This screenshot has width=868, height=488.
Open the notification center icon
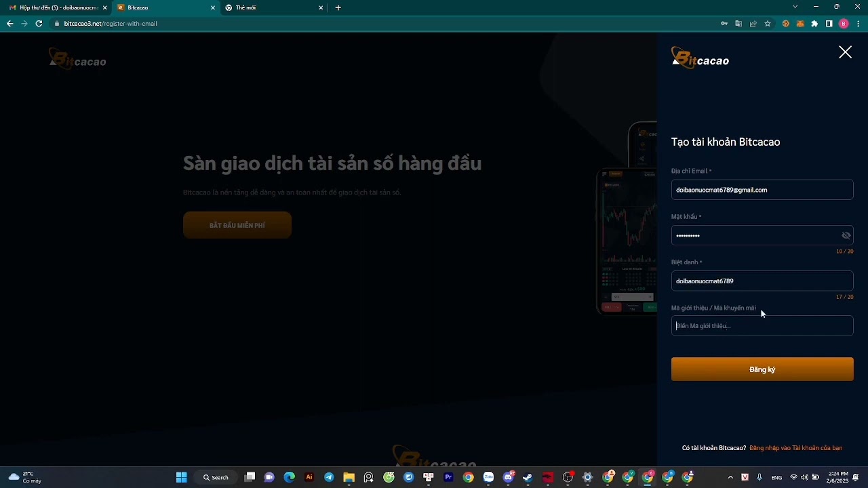click(x=856, y=477)
